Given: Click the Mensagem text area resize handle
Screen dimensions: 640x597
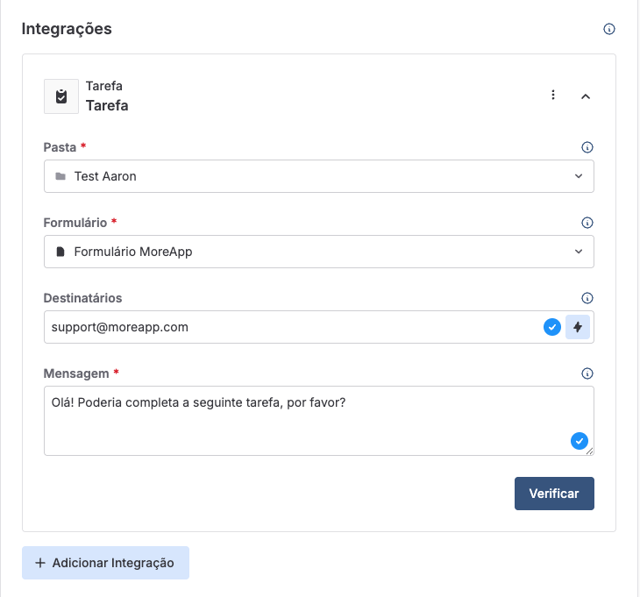Looking at the screenshot, I should pos(590,452).
